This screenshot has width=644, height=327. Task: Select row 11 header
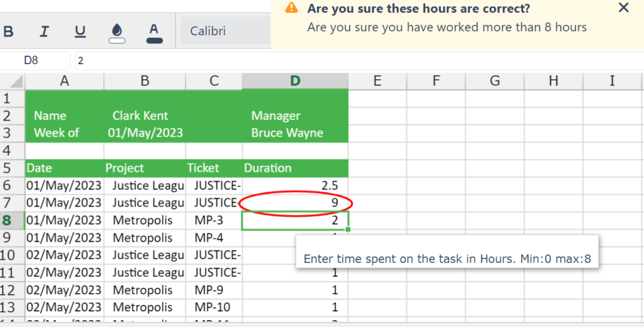[x=13, y=273]
